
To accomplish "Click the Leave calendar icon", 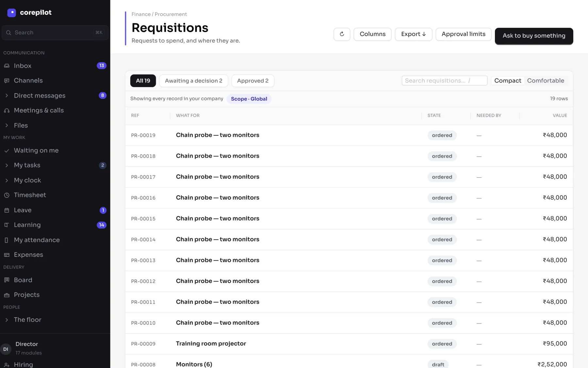I will pyautogui.click(x=7, y=210).
